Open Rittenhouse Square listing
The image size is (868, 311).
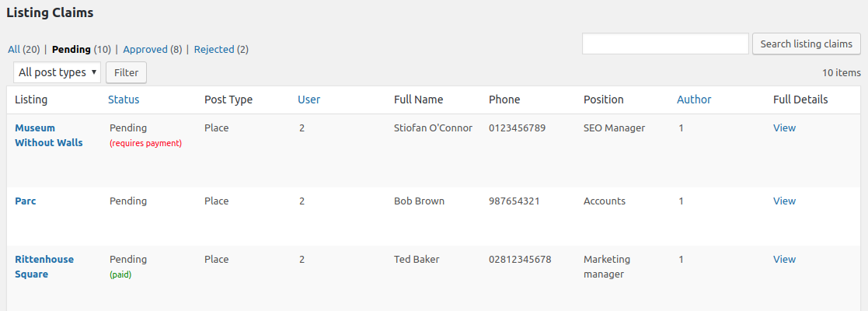[x=44, y=267]
